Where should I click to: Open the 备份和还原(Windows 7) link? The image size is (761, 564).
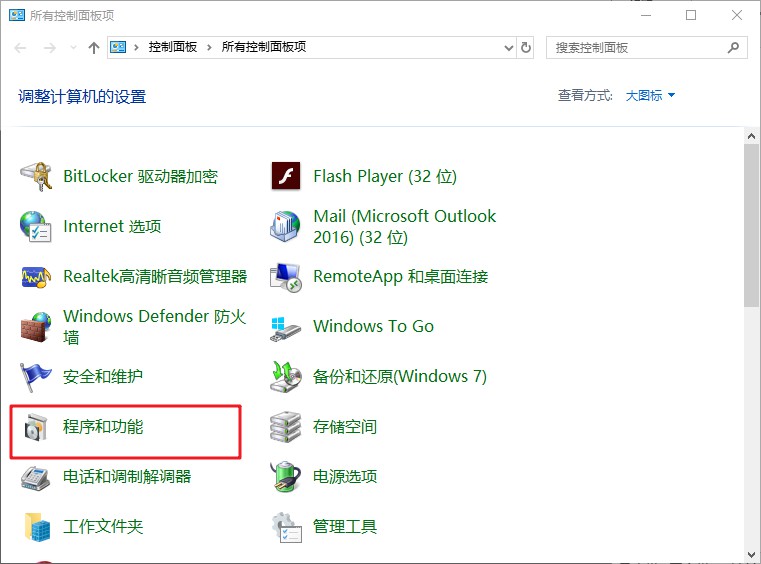tap(399, 377)
